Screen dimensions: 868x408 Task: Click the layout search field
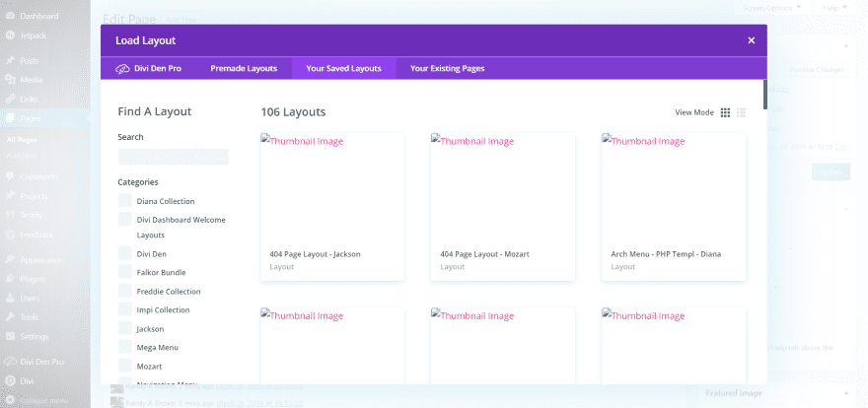coord(174,157)
